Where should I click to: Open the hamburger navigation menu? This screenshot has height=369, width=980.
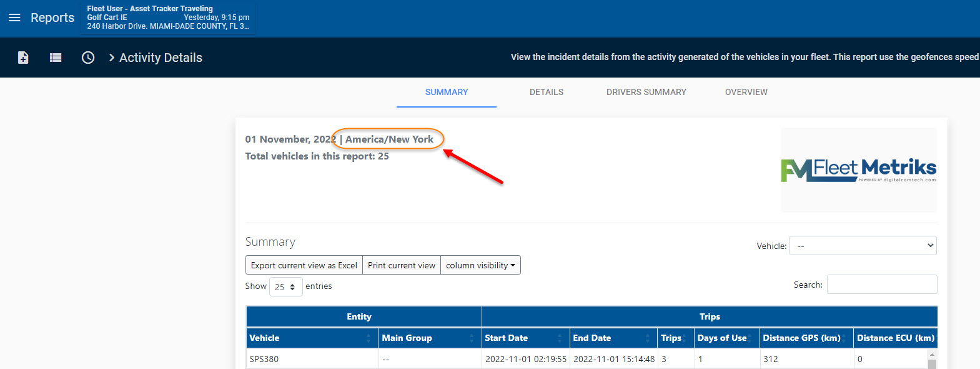click(x=14, y=18)
